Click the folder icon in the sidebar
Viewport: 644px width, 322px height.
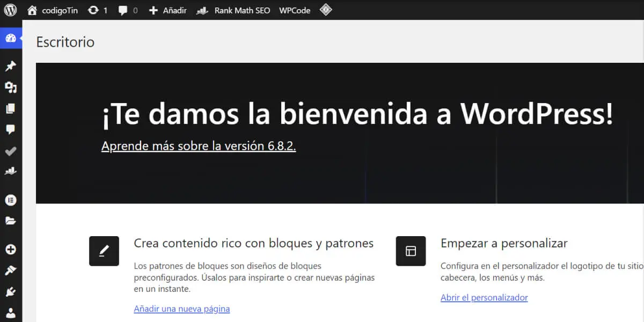tap(11, 221)
